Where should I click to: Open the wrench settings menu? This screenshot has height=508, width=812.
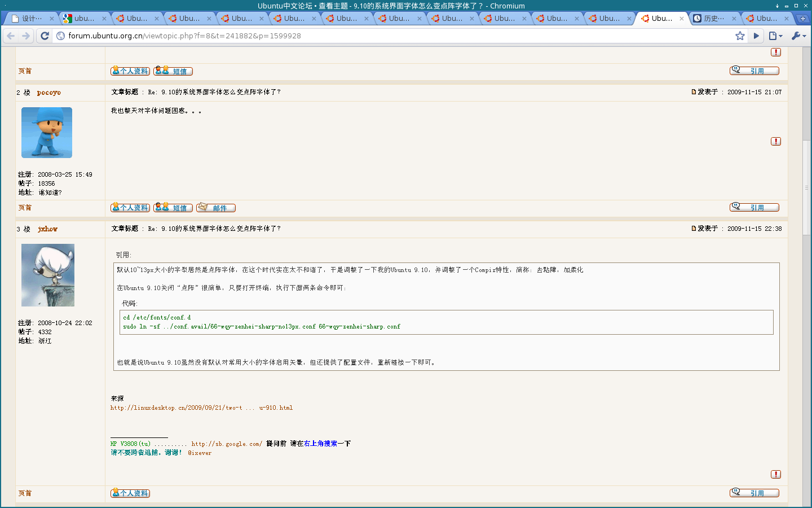(x=798, y=36)
